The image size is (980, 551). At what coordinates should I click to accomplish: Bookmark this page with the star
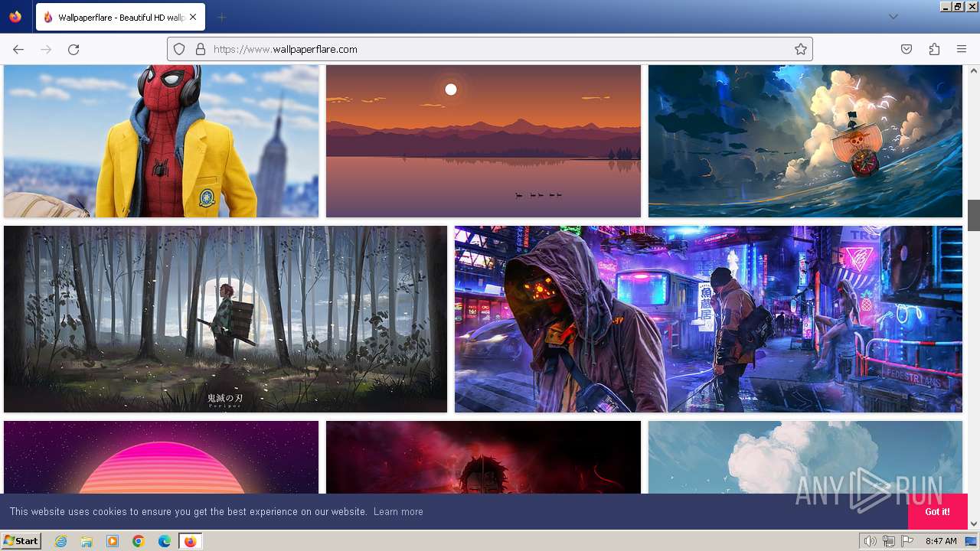pyautogui.click(x=801, y=49)
